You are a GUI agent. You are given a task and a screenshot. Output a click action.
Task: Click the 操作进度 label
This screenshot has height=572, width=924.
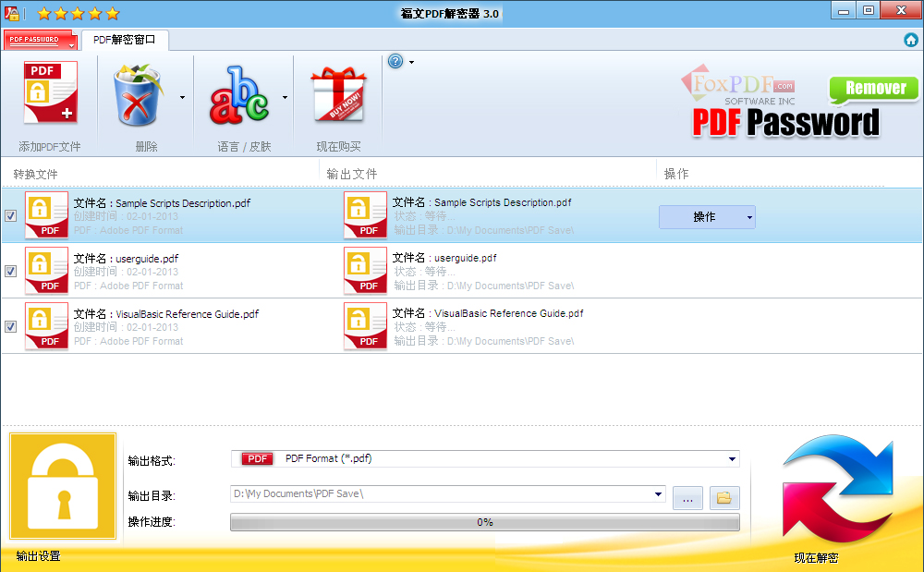152,522
